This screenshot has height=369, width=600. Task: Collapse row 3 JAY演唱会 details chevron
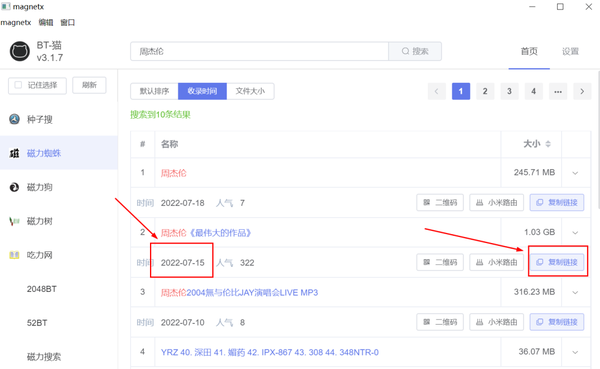coord(575,292)
